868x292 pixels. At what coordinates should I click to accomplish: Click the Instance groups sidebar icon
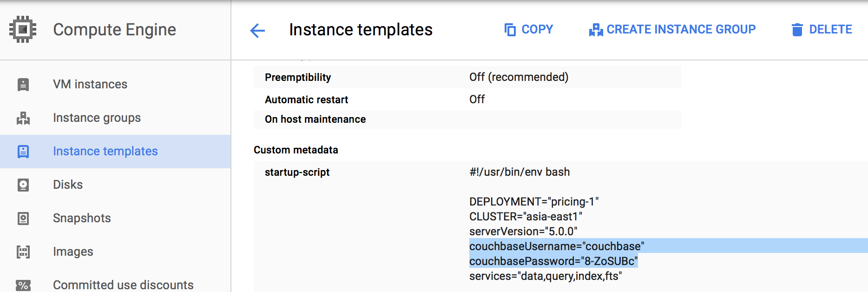pos(23,118)
